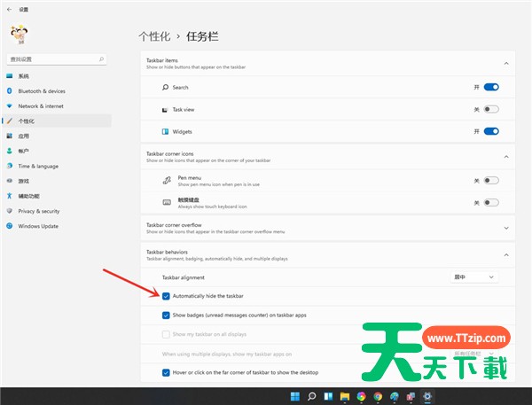
Task: Enable the Task view toggle
Action: coord(491,110)
